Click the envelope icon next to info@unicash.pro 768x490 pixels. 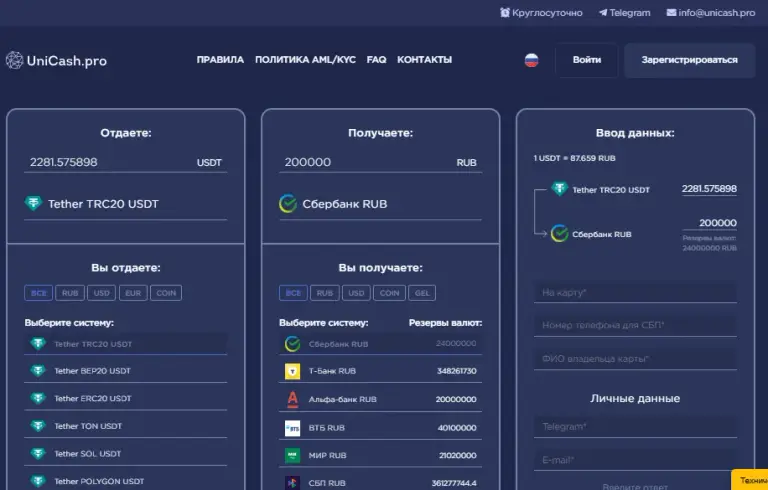671,13
